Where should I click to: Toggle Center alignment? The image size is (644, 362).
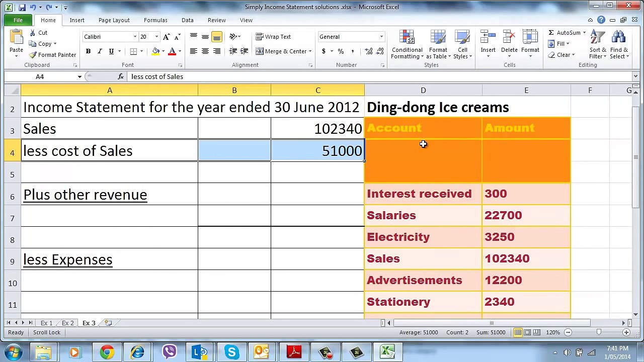205,51
